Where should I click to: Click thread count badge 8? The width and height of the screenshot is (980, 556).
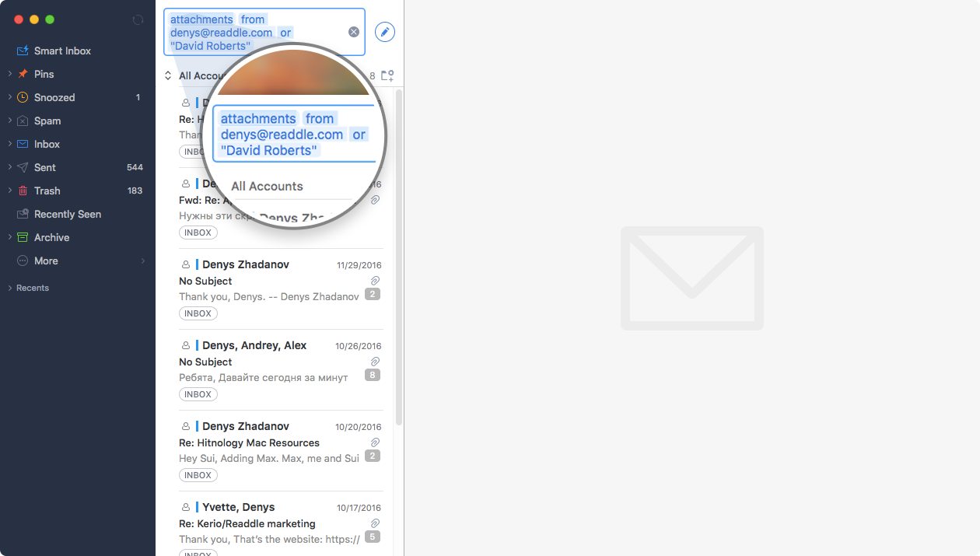click(373, 376)
